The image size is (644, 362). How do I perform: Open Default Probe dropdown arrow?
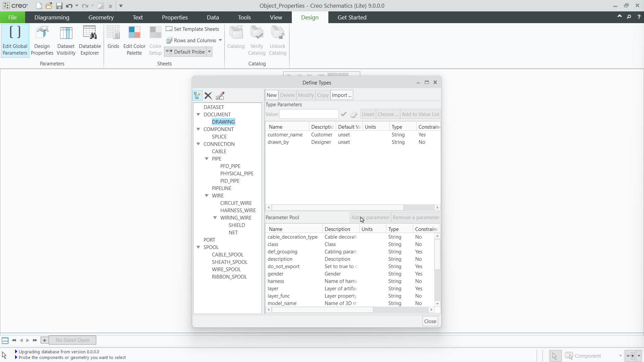[209, 52]
